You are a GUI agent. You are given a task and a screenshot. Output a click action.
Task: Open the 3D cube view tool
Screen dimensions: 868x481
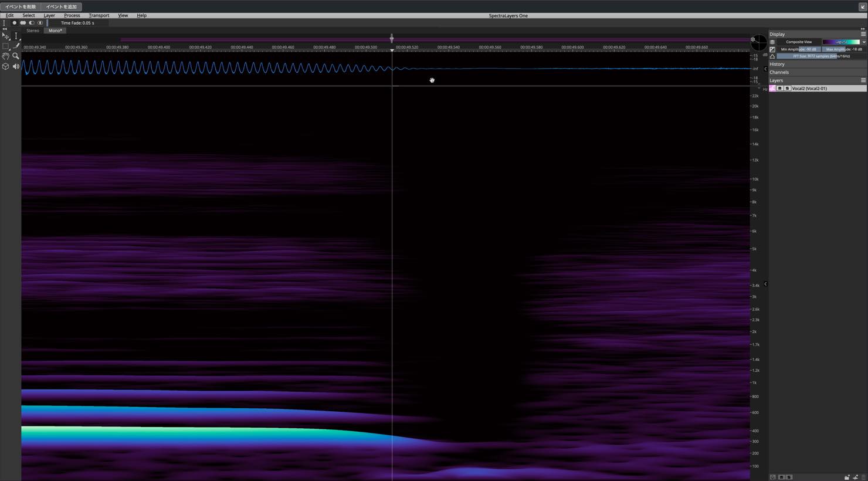[x=6, y=66]
